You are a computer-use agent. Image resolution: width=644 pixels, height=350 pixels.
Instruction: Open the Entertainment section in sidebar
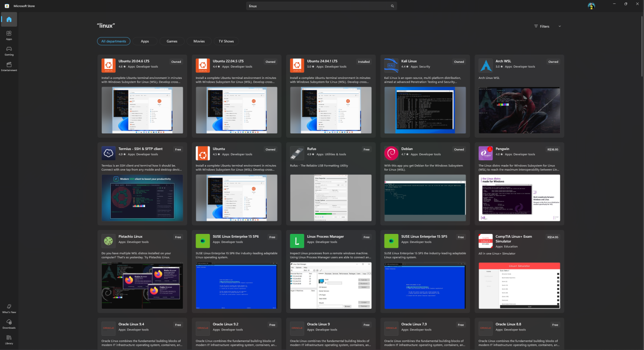(x=9, y=66)
